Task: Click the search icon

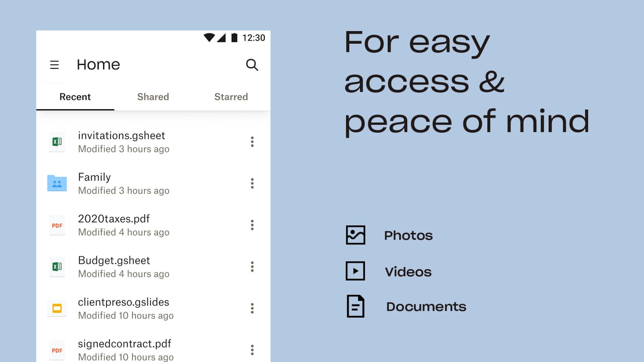Action: pos(252,65)
